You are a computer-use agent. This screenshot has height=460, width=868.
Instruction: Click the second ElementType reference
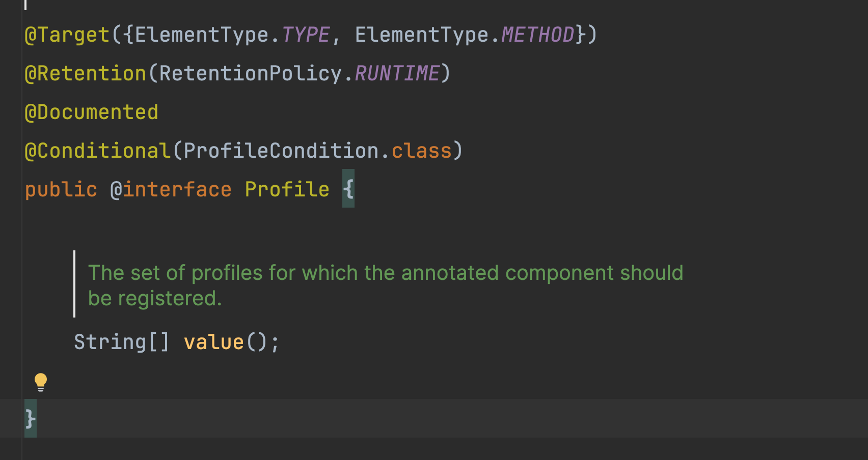point(422,35)
